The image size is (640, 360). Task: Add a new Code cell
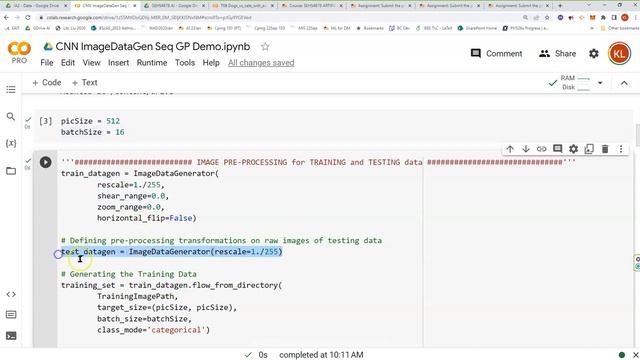(47, 82)
